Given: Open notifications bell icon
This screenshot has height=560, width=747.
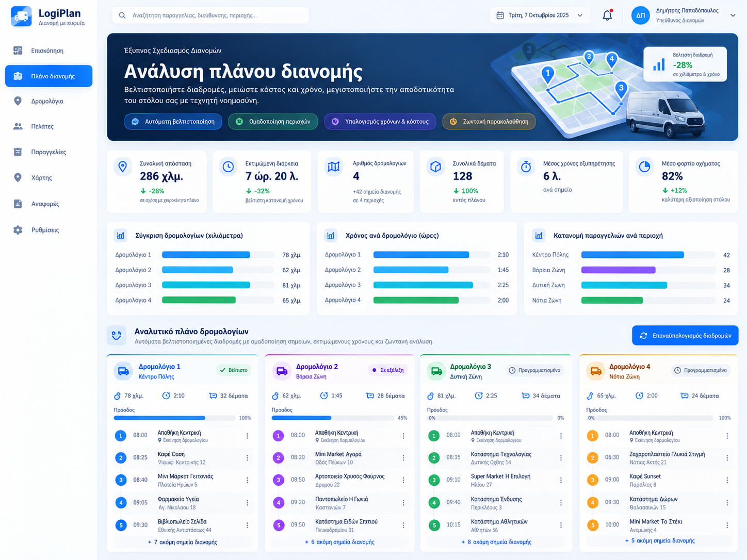Looking at the screenshot, I should (x=608, y=15).
